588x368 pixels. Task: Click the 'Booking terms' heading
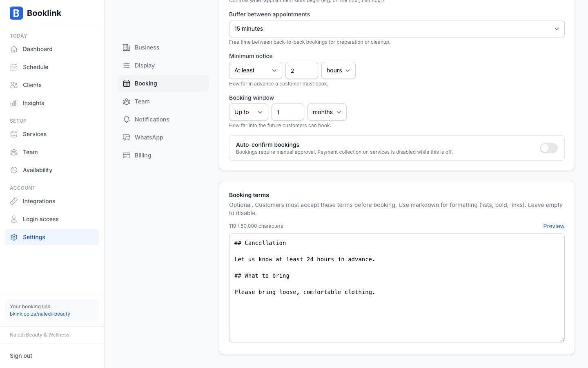[x=249, y=195]
